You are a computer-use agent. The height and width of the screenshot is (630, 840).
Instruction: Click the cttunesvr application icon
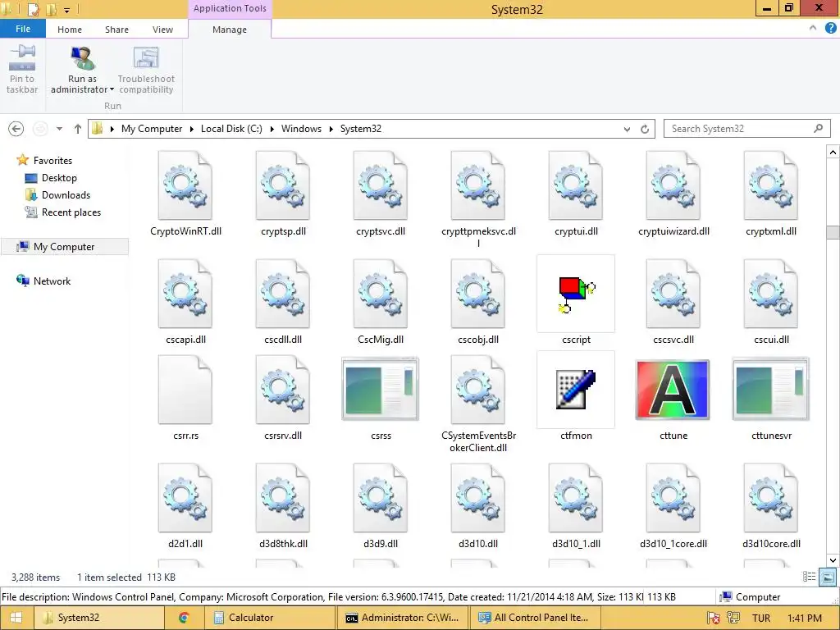[771, 390]
